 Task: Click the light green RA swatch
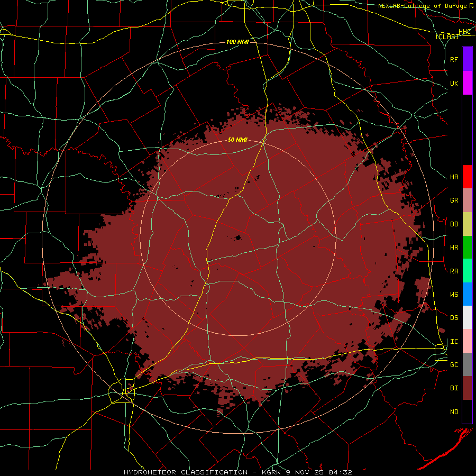(x=467, y=271)
